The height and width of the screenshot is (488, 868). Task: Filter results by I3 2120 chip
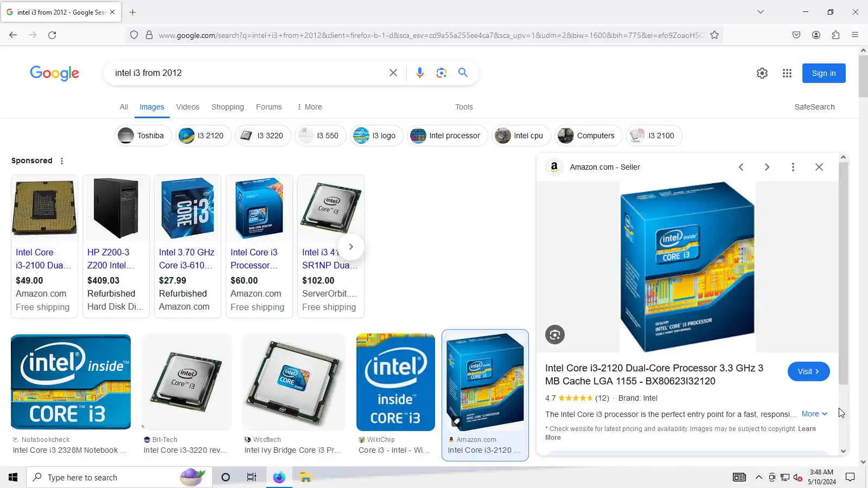click(x=203, y=136)
